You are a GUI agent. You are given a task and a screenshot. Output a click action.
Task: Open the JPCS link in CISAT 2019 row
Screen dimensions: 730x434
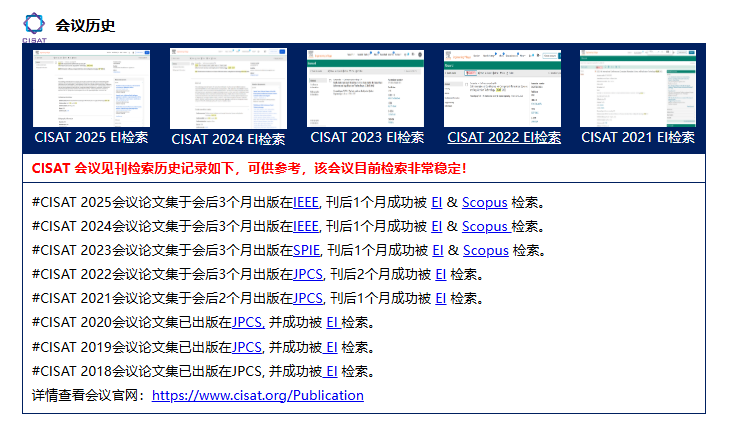[247, 347]
